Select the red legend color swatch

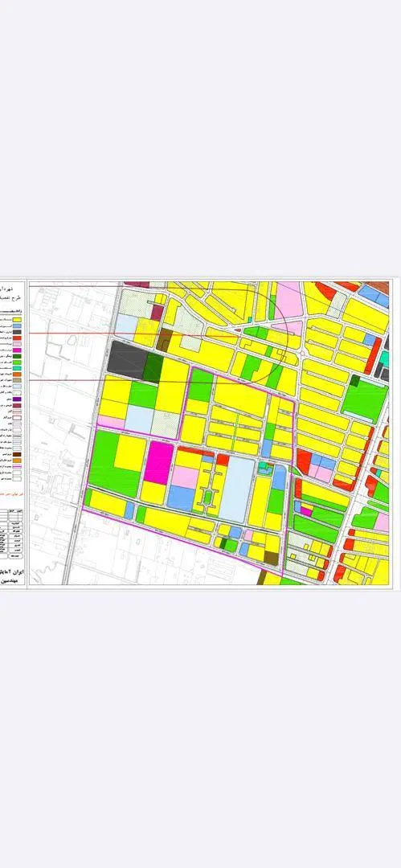pos(17,338)
